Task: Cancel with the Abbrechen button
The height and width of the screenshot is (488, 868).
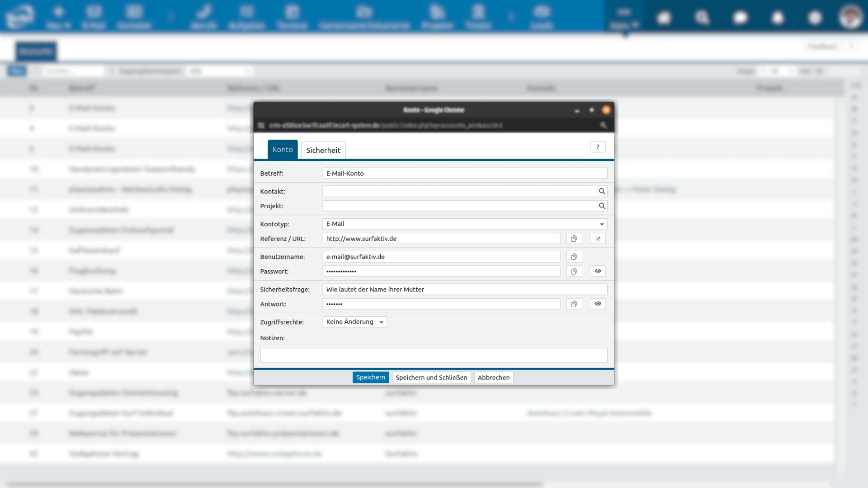Action: [493, 378]
